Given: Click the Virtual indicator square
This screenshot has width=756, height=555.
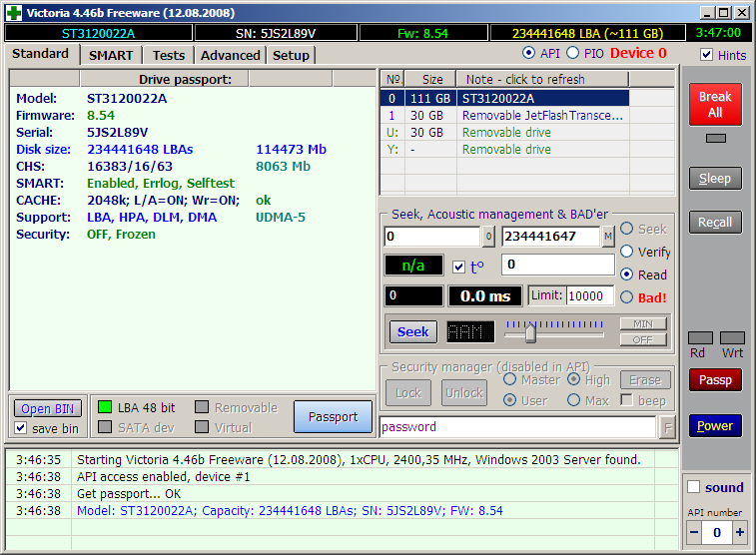Looking at the screenshot, I should point(202,427).
